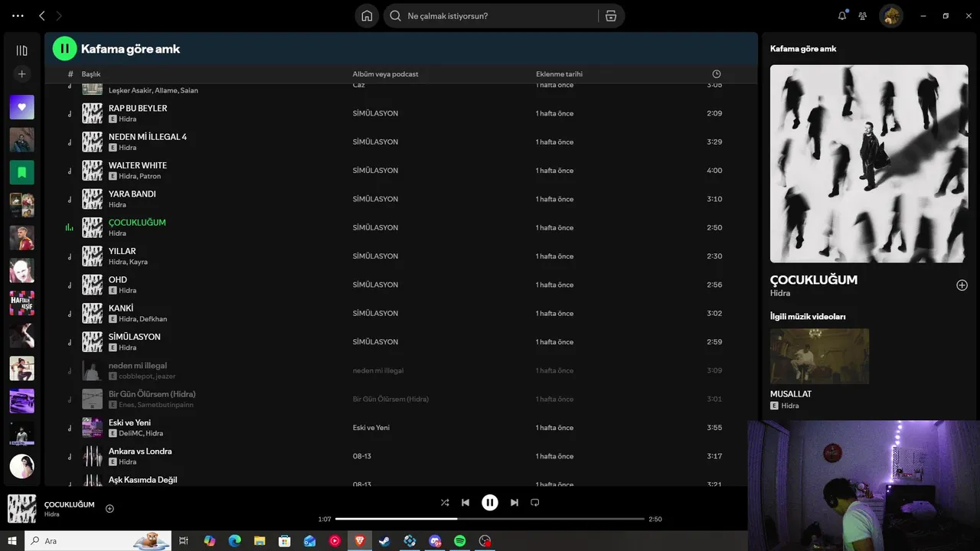Launch Microsoft Edge from the taskbar
980x551 pixels.
234,541
